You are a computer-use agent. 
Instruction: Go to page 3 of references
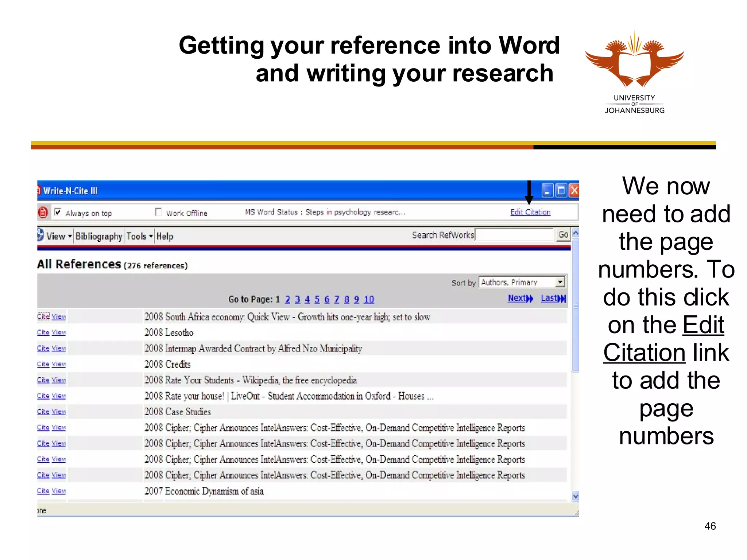tap(298, 300)
